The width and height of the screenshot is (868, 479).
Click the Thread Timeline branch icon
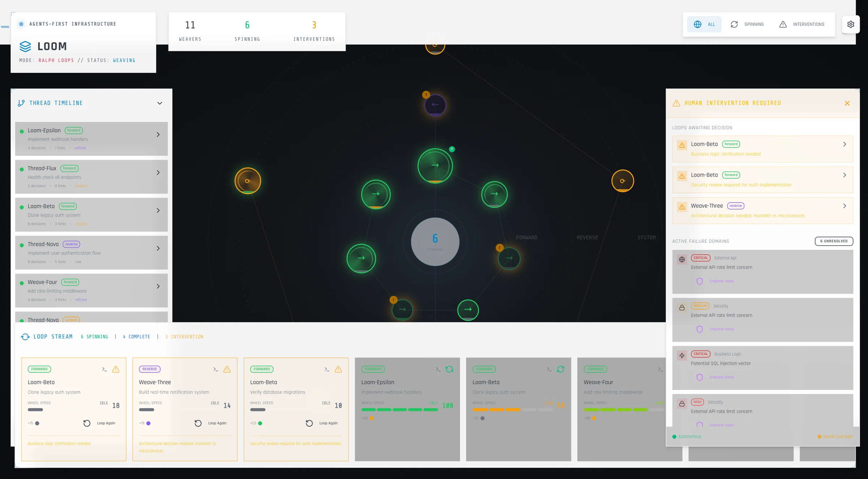21,103
